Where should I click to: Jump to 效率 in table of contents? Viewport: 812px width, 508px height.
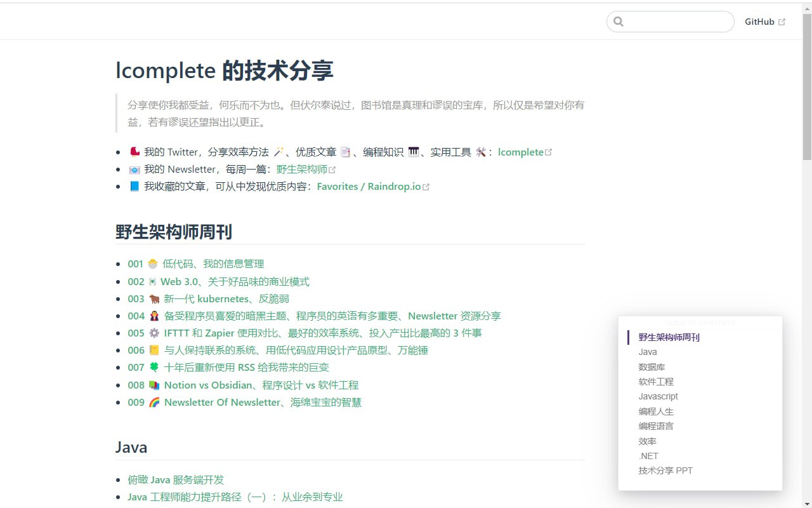pos(648,441)
